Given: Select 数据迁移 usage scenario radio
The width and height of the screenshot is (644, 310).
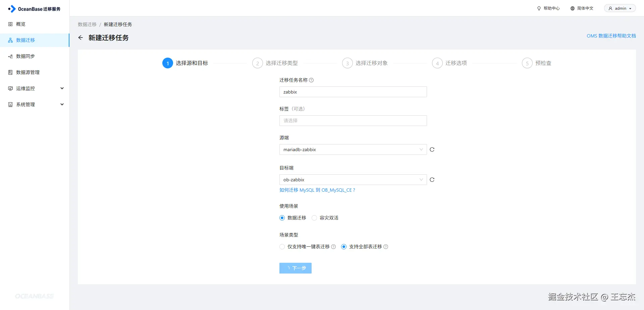Looking at the screenshot, I should 282,218.
